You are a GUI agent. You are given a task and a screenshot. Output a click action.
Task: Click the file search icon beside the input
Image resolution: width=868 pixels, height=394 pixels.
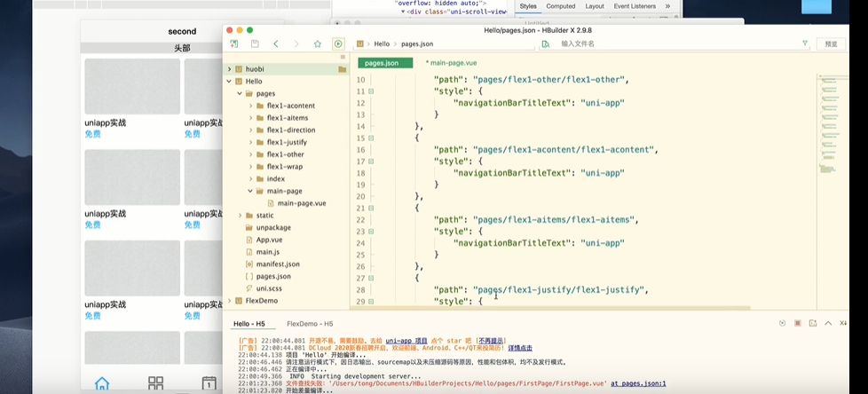coord(546,43)
